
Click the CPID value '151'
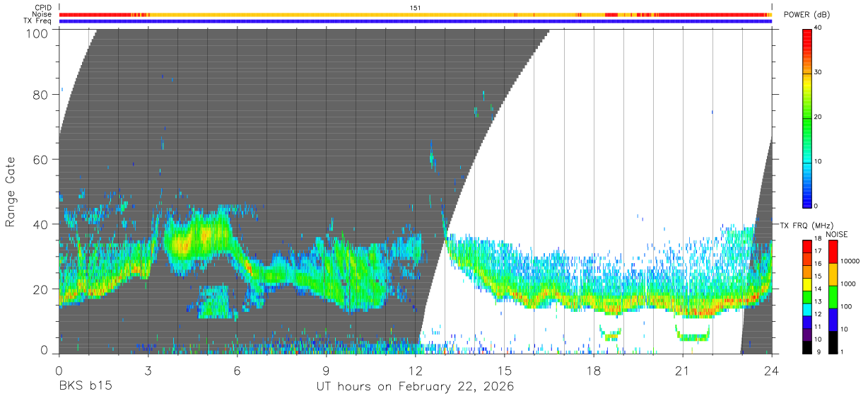(415, 8)
